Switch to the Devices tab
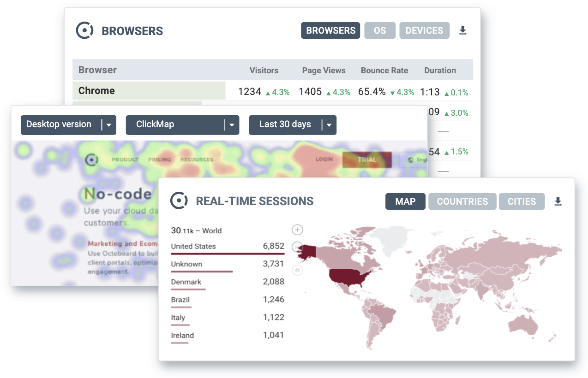Viewport: 588px width, 378px height. [x=424, y=30]
